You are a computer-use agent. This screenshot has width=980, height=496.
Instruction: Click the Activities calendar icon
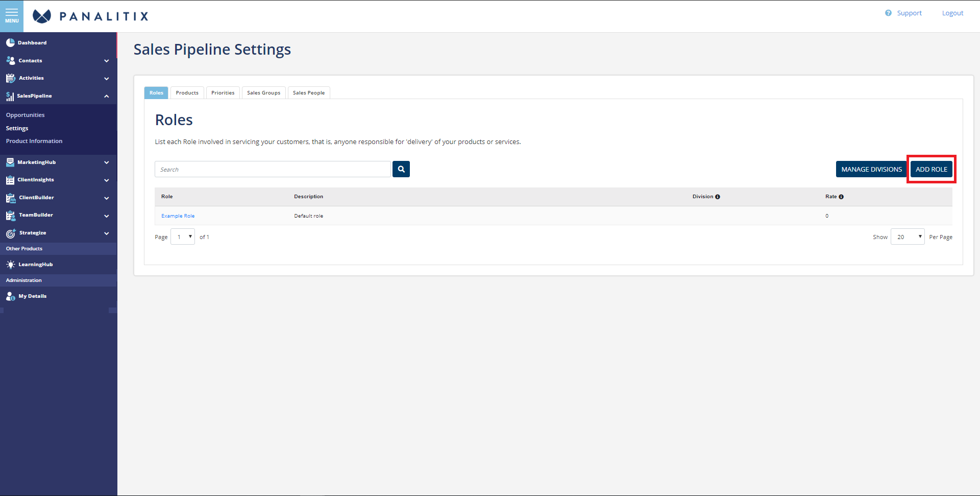pos(11,78)
